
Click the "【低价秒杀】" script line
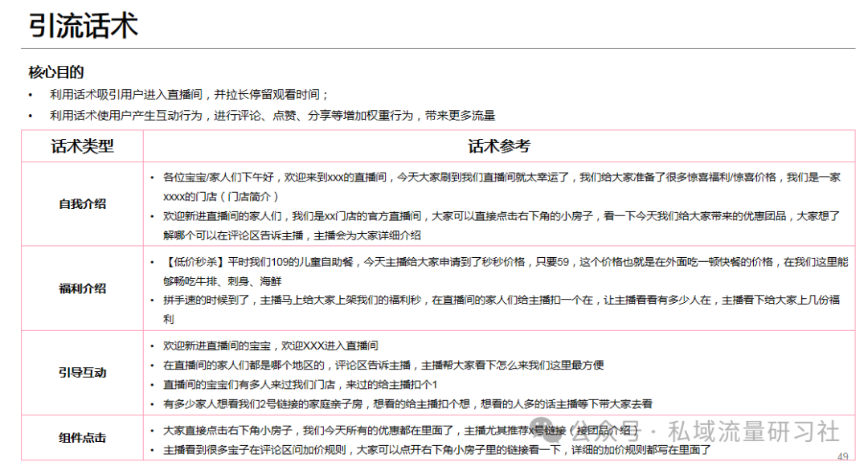click(x=506, y=272)
